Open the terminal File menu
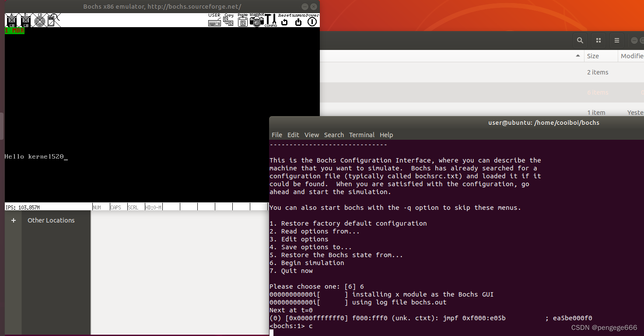The width and height of the screenshot is (644, 336). tap(277, 135)
